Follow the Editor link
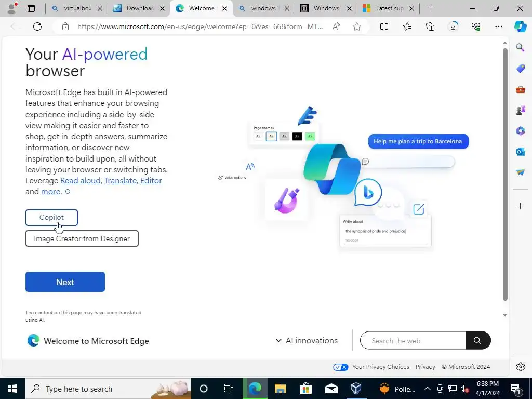This screenshot has width=532, height=399. [151, 180]
